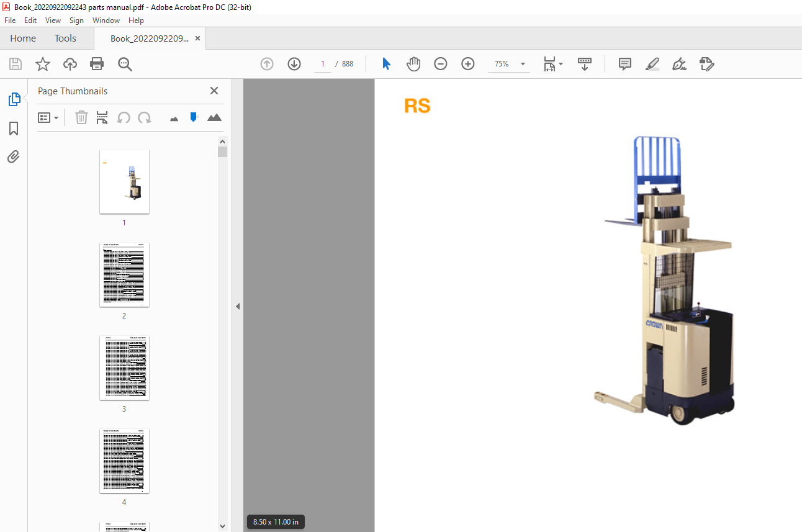Click the orange RS heading text
Image resolution: width=802 pixels, height=532 pixels.
417,106
